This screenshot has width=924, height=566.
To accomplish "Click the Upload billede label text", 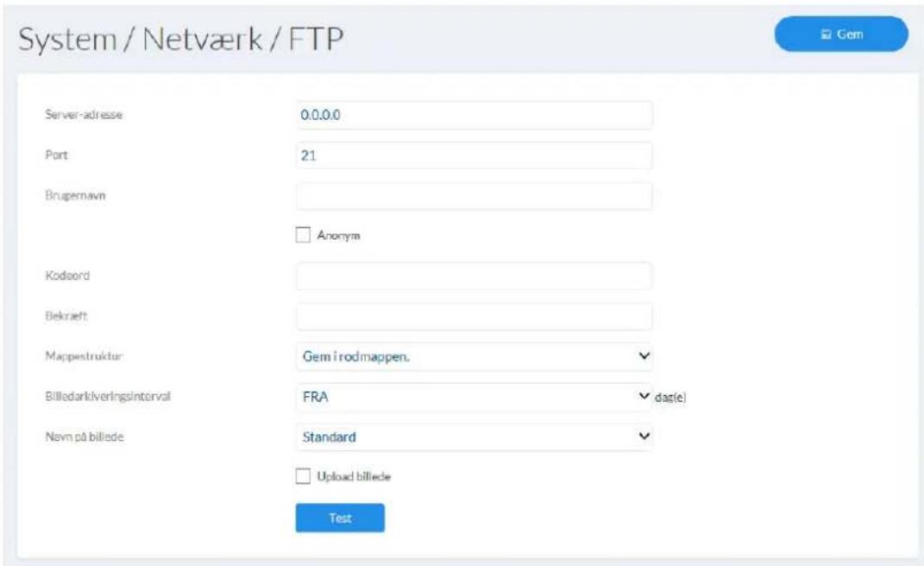I will (x=354, y=476).
